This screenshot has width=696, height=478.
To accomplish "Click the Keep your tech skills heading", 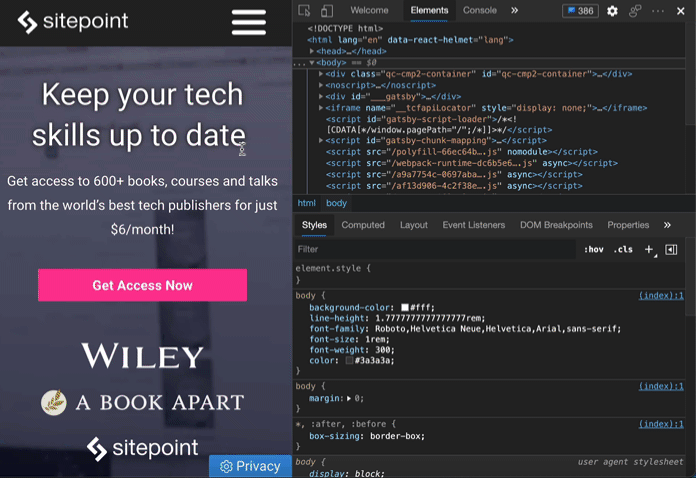I will coord(139,115).
